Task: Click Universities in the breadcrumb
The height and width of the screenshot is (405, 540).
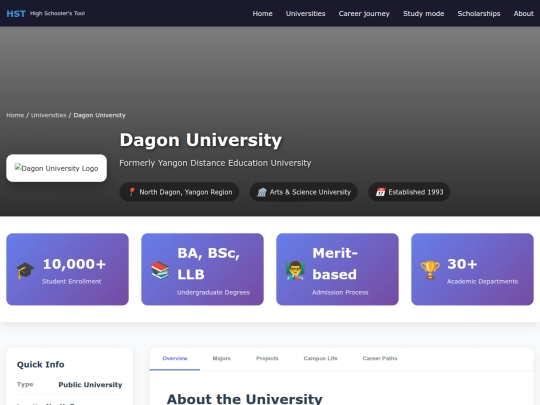Action: tap(49, 115)
